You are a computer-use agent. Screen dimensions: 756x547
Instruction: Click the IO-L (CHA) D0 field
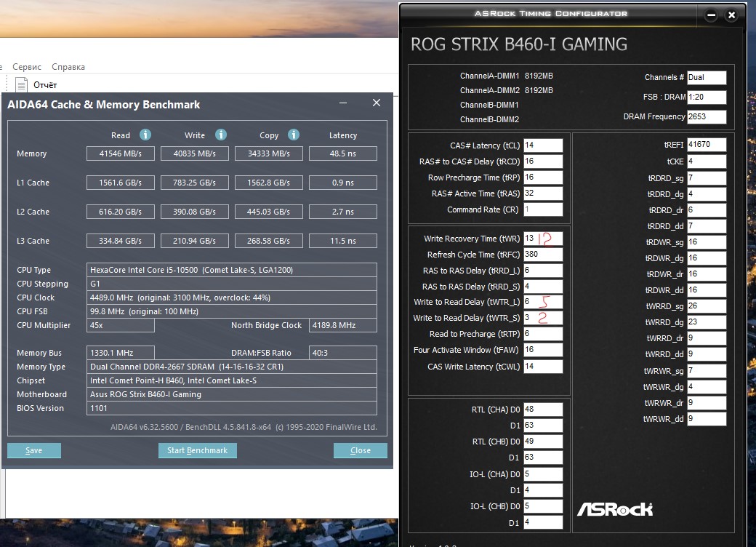click(543, 474)
